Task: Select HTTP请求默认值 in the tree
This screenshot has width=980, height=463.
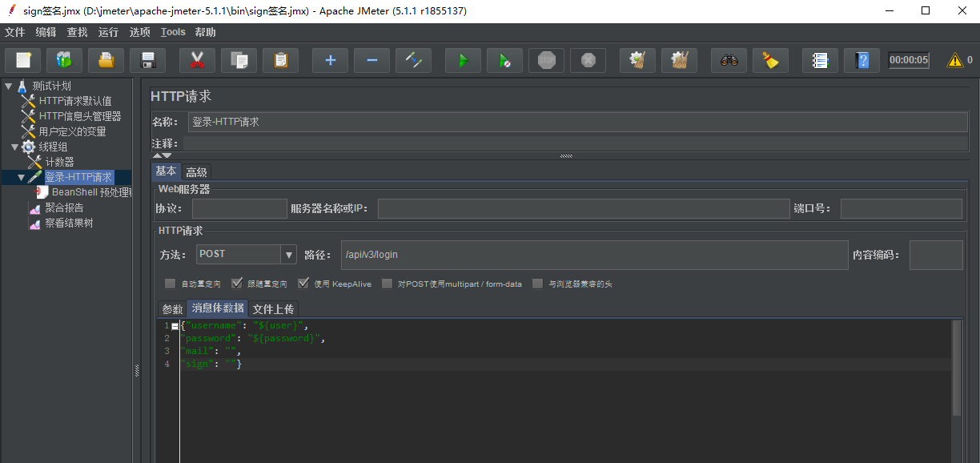Action: pos(75,101)
